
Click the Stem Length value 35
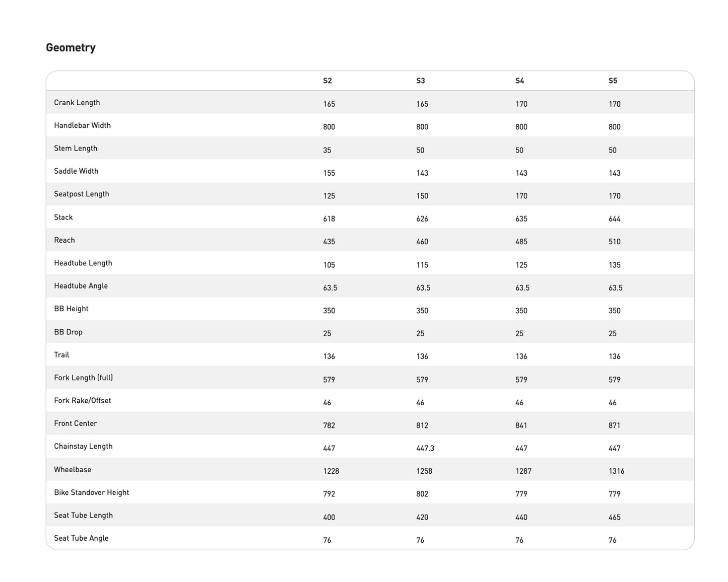click(x=327, y=150)
